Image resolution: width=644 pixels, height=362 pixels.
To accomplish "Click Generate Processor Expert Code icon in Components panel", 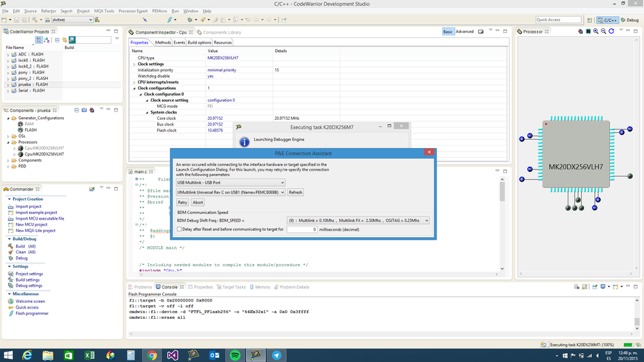I will click(92, 110).
